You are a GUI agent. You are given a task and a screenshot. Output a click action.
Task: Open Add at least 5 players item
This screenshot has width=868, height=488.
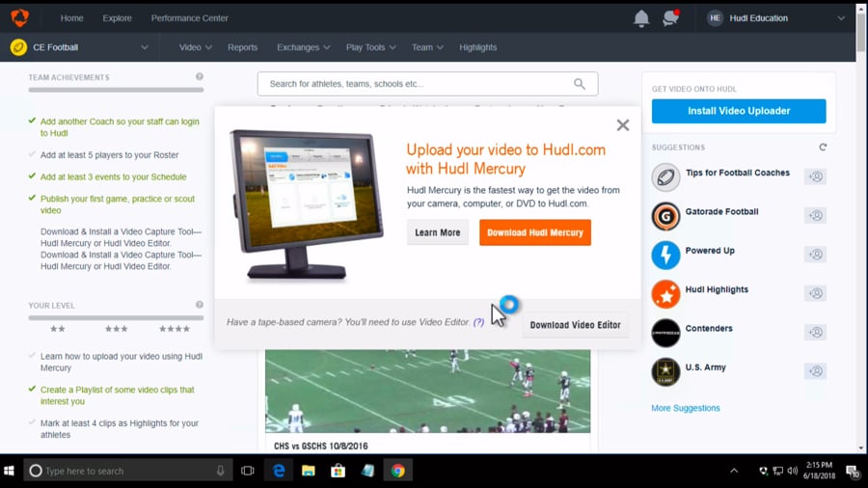pos(109,155)
